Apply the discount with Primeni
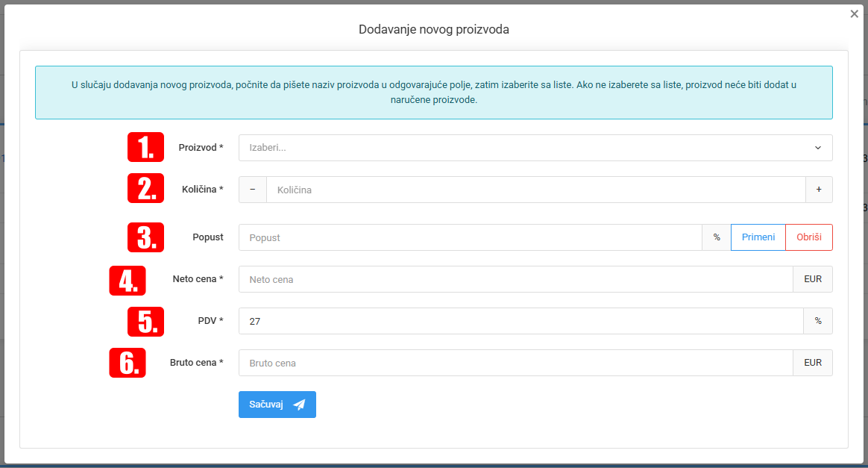Image resolution: width=868 pixels, height=468 pixels. click(x=758, y=237)
